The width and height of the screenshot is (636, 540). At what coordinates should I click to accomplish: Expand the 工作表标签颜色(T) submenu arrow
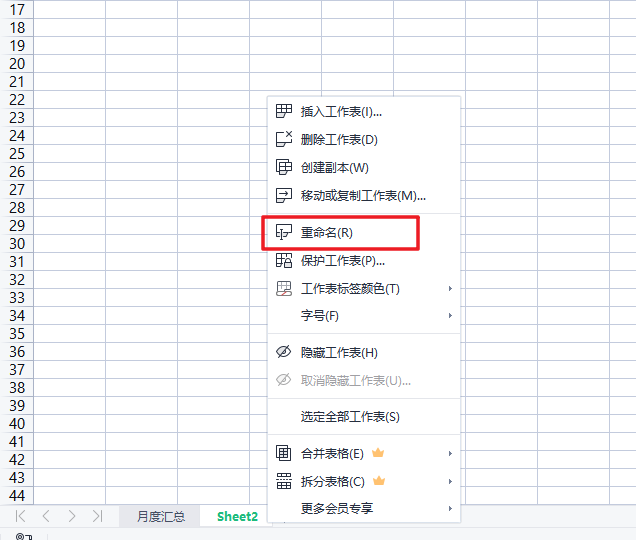pyautogui.click(x=450, y=288)
